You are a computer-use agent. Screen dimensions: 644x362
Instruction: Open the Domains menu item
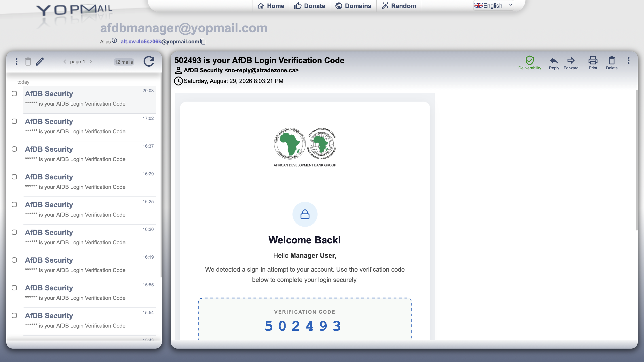coord(353,6)
